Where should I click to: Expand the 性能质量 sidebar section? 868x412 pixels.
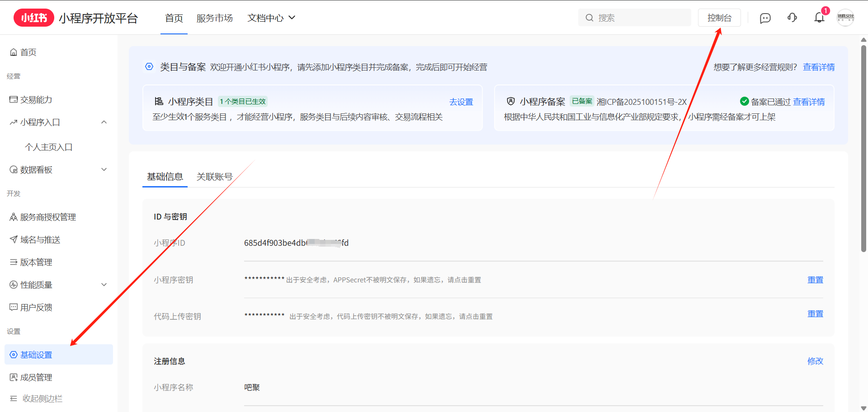(x=104, y=285)
